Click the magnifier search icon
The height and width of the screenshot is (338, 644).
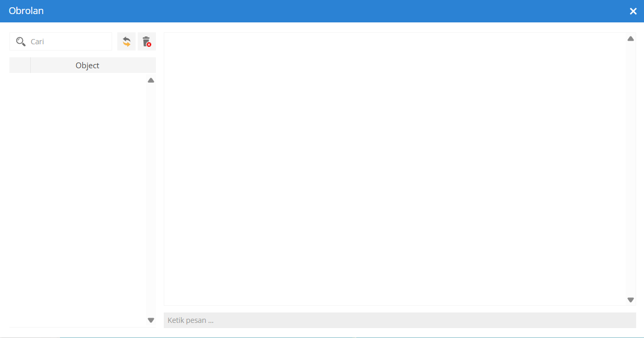pyautogui.click(x=21, y=42)
